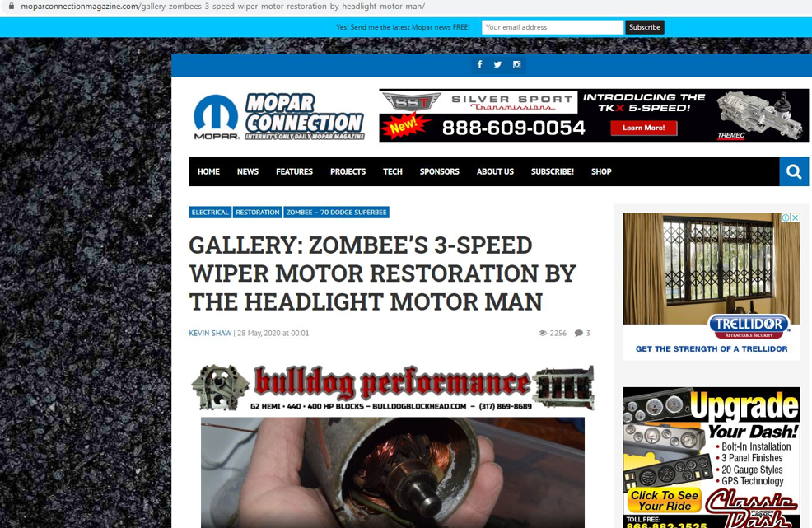Screen dimensions: 812x528
Task: Open the Twitter social icon
Action: (497, 64)
